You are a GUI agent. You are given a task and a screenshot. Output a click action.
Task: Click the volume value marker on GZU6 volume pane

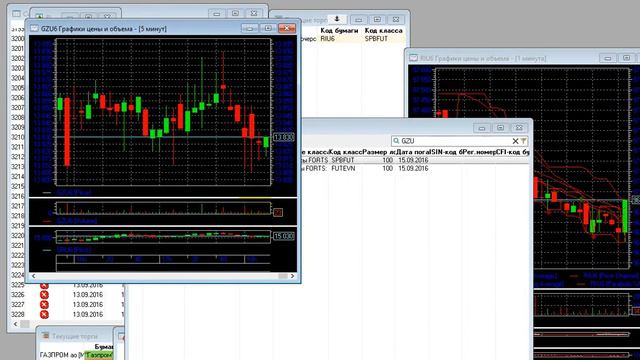(278, 213)
